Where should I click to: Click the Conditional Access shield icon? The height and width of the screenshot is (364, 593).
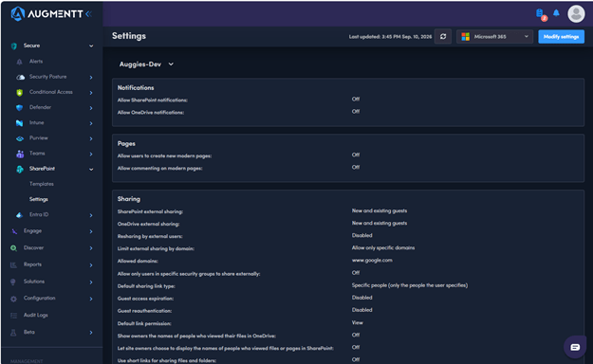tap(20, 92)
